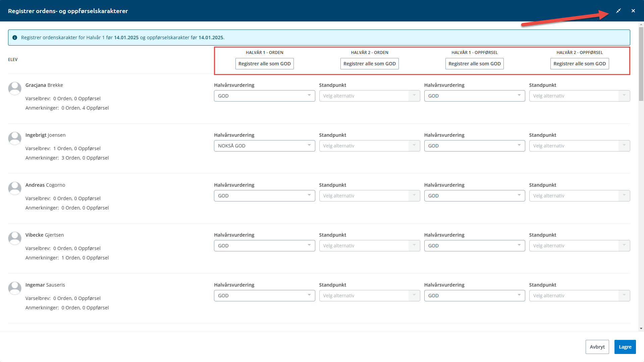Viewport: 644px width, 362px height.
Task: Register all as GOD for Halvår 1 Orden
Action: click(x=264, y=64)
